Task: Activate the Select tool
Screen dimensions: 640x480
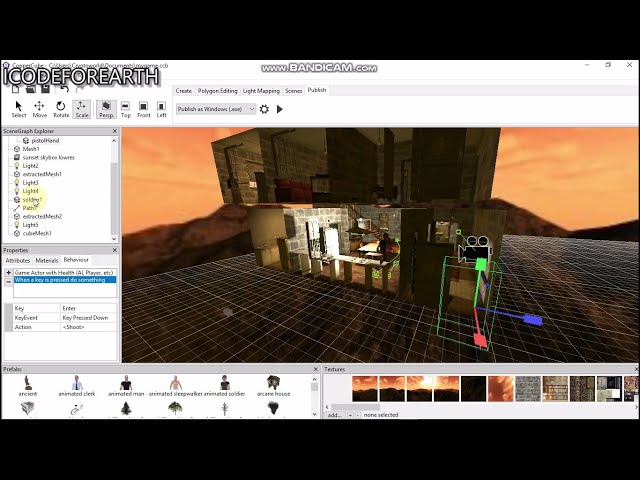Action: click(18, 109)
